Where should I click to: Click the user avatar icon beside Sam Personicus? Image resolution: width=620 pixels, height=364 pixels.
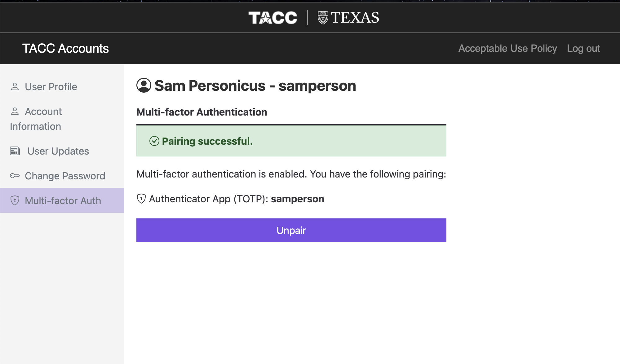pyautogui.click(x=144, y=85)
